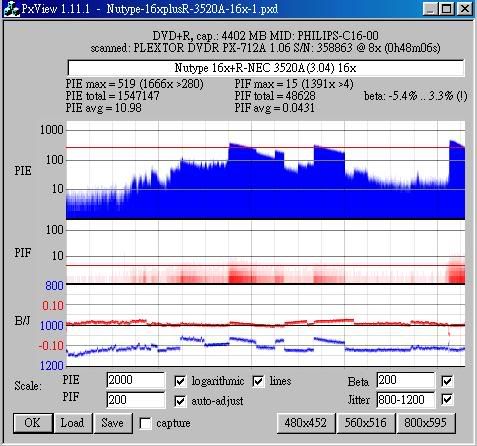The image size is (477, 446).
Task: Focus the PIF scale field showing 200
Action: 136,400
